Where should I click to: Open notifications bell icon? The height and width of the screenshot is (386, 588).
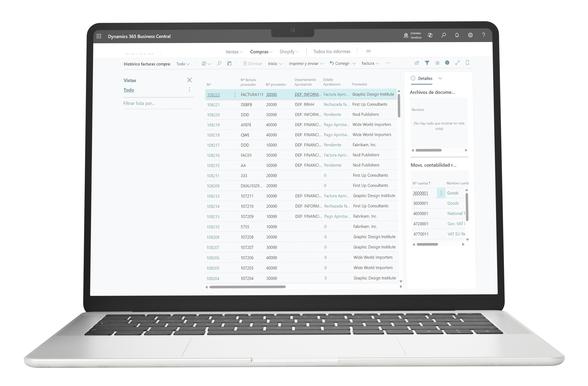pos(457,35)
